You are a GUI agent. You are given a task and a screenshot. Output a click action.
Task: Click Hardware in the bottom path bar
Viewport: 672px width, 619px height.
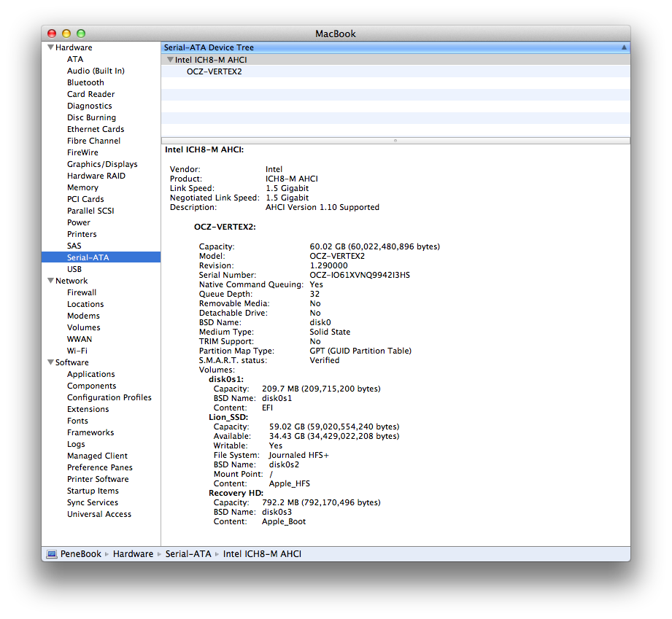coord(133,554)
